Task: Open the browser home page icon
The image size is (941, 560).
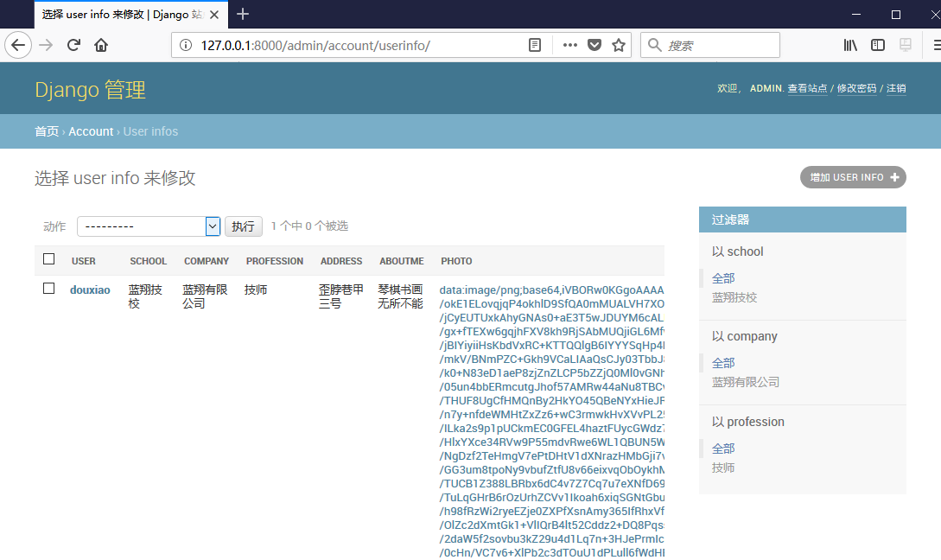Action: (x=101, y=45)
